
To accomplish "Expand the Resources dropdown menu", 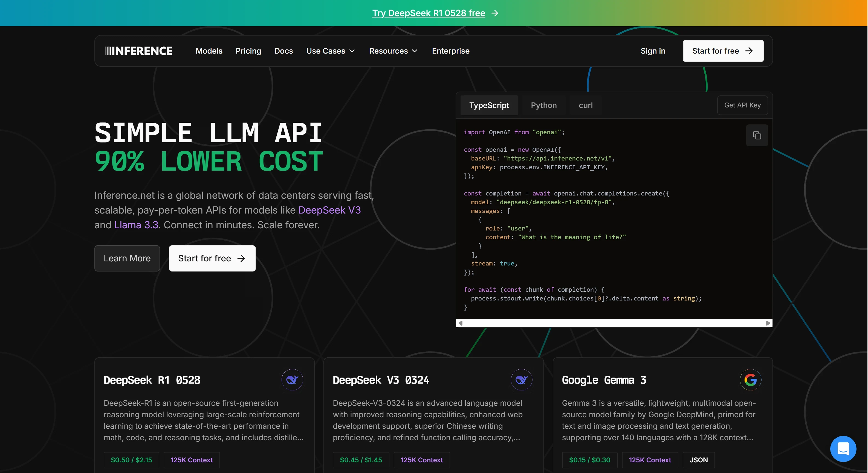I will (394, 51).
